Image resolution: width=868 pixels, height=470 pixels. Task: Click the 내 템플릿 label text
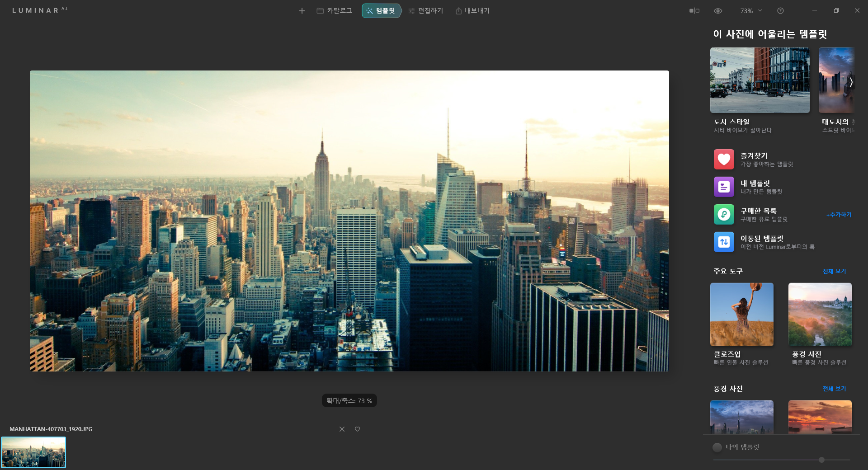click(x=755, y=183)
